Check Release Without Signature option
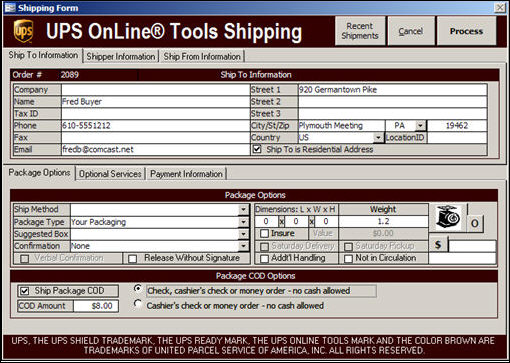 (x=132, y=258)
